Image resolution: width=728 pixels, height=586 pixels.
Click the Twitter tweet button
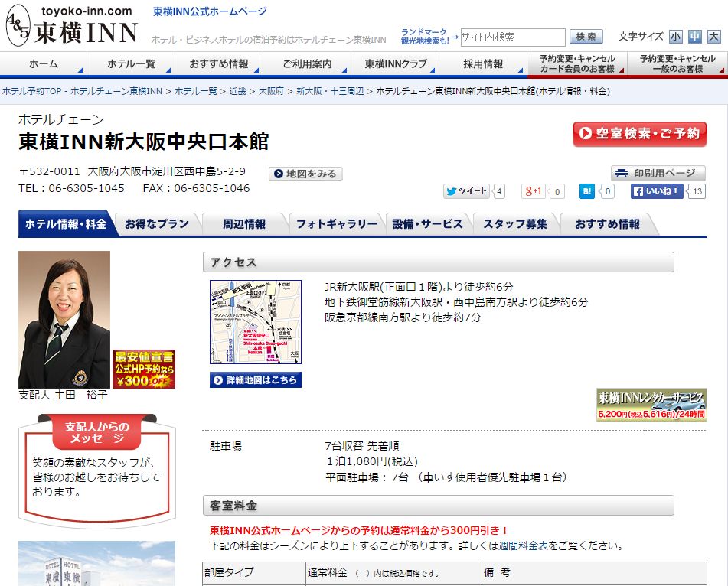click(466, 191)
